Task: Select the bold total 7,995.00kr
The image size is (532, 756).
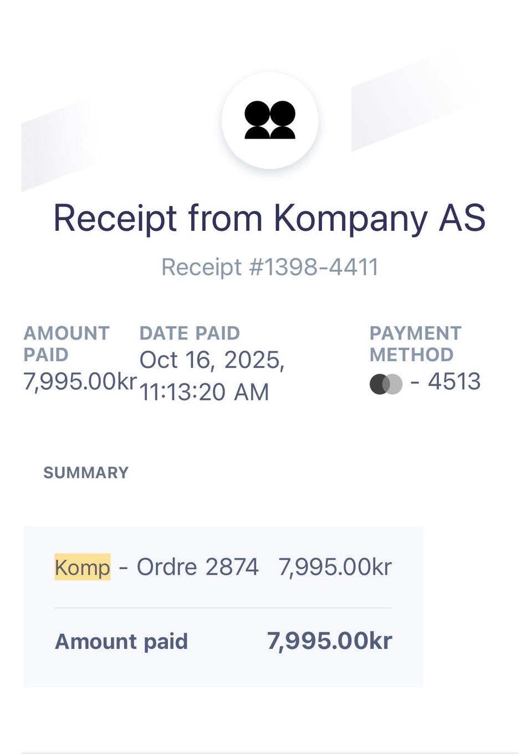Action: coord(330,641)
